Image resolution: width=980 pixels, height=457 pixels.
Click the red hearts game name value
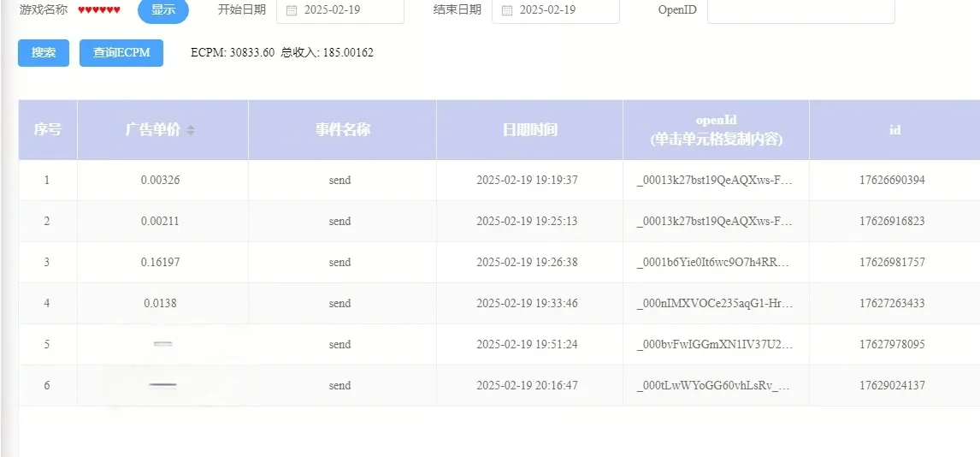(x=98, y=10)
